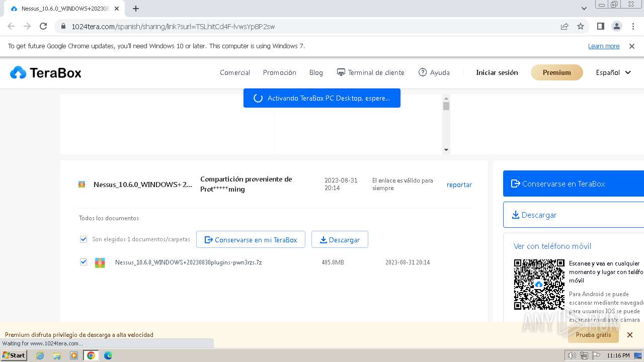Open the Learn more link
644x362 pixels.
click(604, 46)
